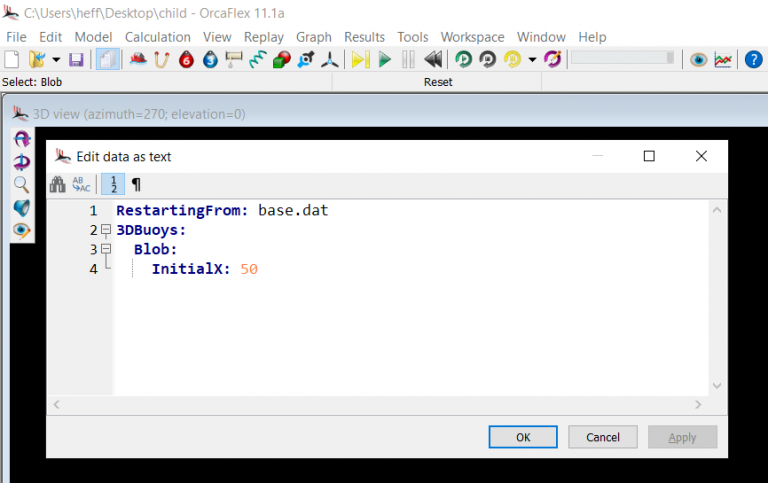Open the Calculation menu
The width and height of the screenshot is (768, 483).
point(157,37)
